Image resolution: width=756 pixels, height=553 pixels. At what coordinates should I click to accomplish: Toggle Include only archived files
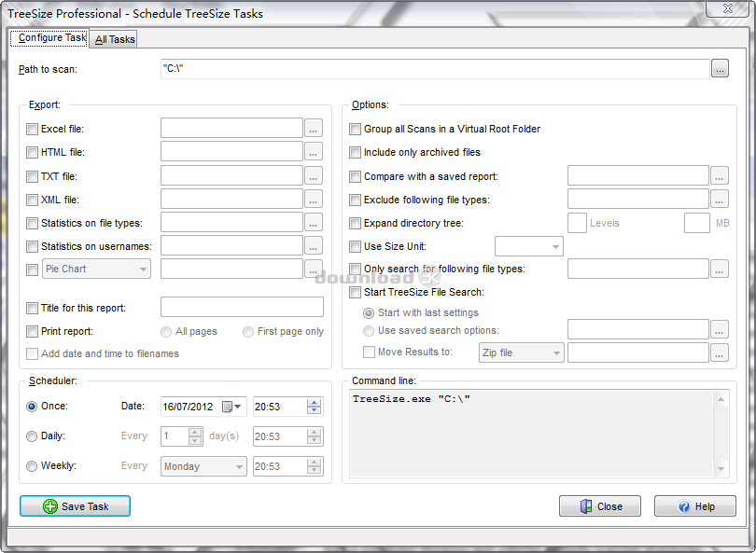[x=355, y=153]
